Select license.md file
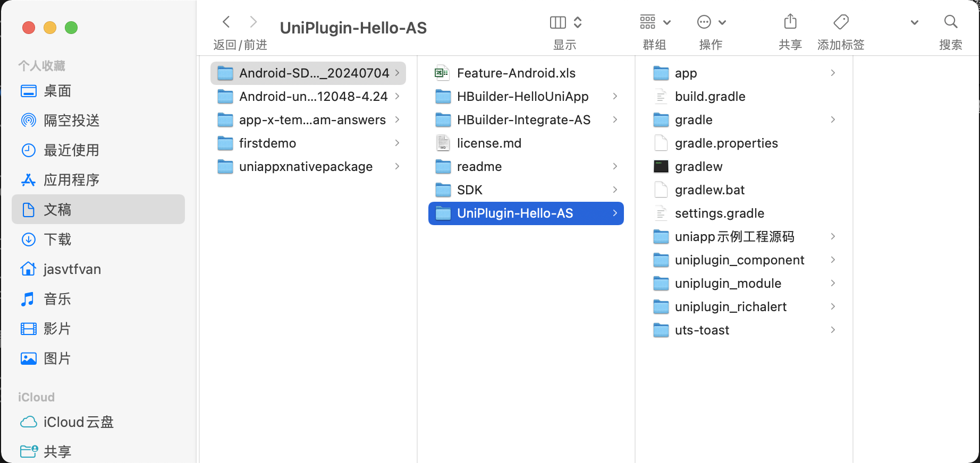The height and width of the screenshot is (463, 980). (526, 143)
